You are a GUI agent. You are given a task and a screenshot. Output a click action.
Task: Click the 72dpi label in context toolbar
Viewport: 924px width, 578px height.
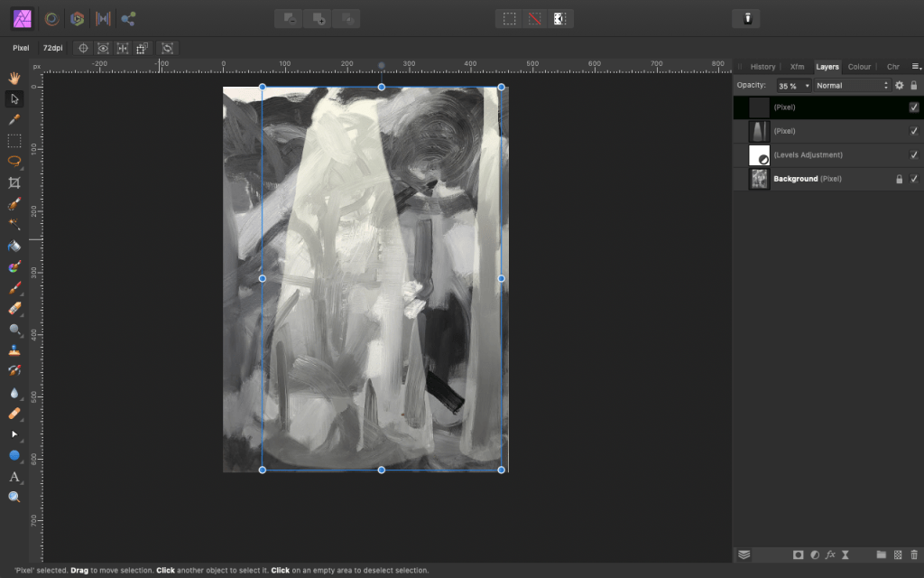(52, 48)
